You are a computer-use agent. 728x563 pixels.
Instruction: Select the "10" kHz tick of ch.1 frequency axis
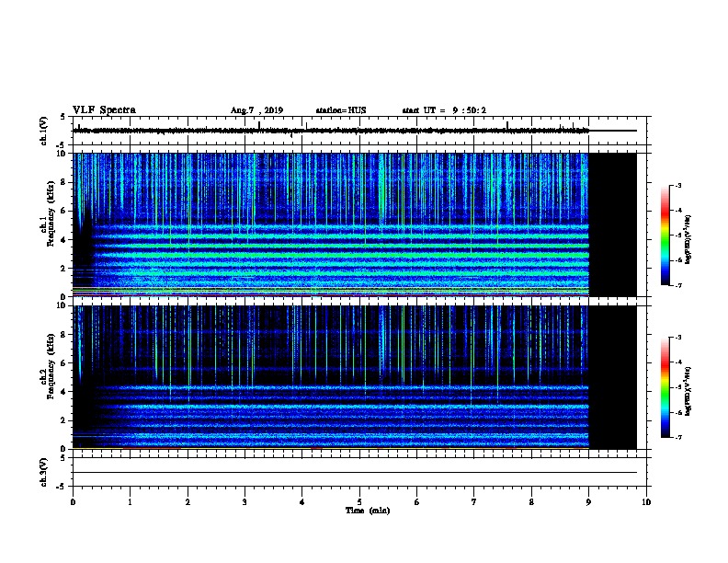[63, 154]
